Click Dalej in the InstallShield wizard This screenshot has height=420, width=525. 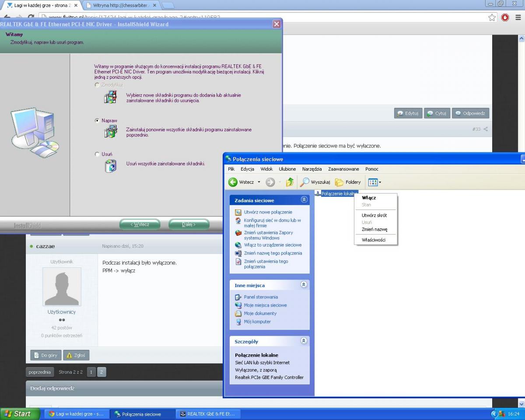pos(189,224)
